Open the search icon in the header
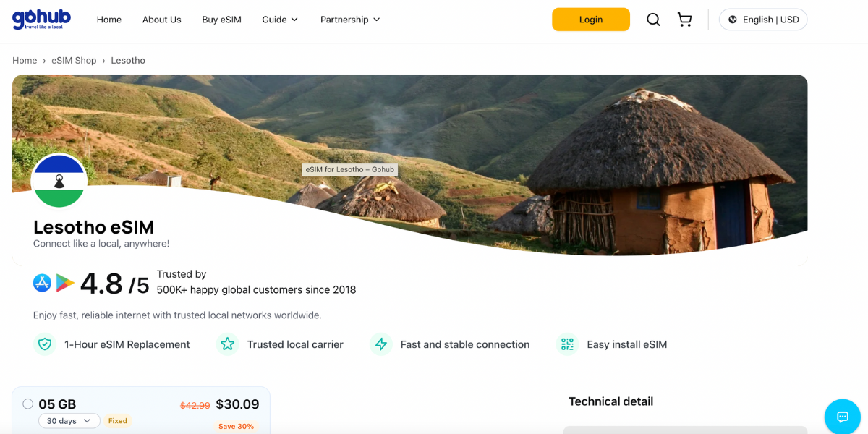 point(652,20)
